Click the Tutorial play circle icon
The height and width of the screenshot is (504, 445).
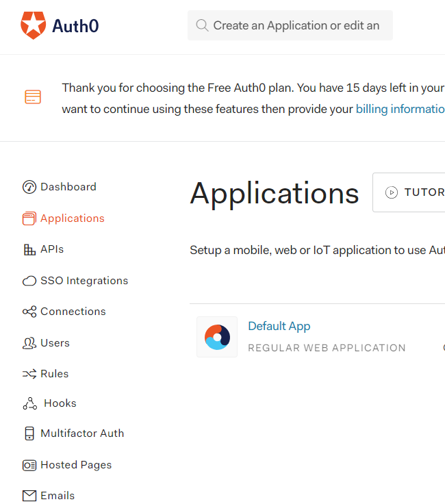point(392,192)
